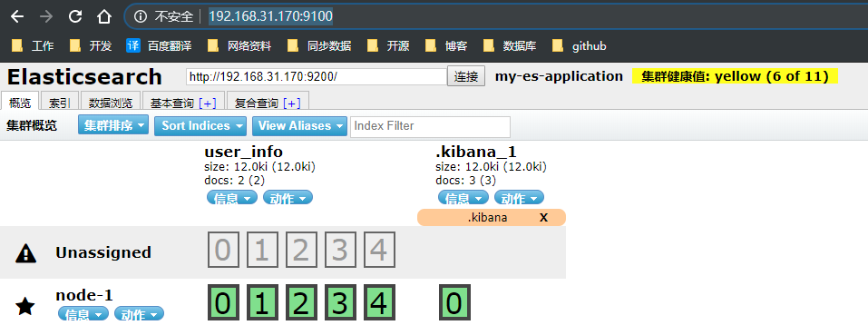Switch to the 索引 tab
Viewport: 868px width, 335px height.
pyautogui.click(x=60, y=103)
